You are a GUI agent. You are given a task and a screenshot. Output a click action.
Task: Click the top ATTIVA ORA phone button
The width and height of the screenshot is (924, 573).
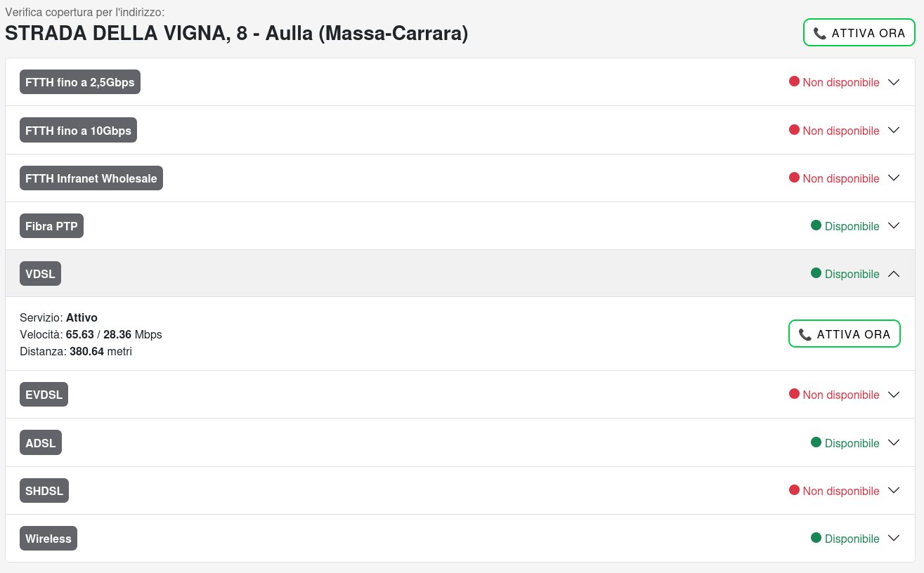[x=859, y=33]
